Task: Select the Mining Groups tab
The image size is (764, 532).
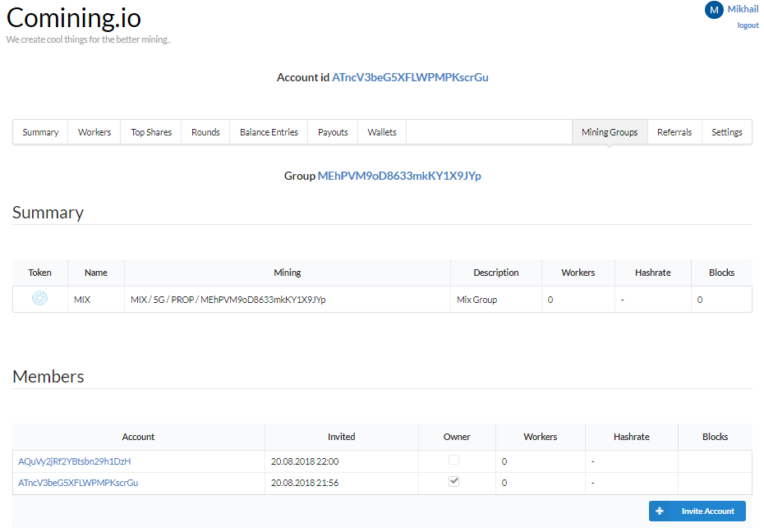Action: pos(610,132)
